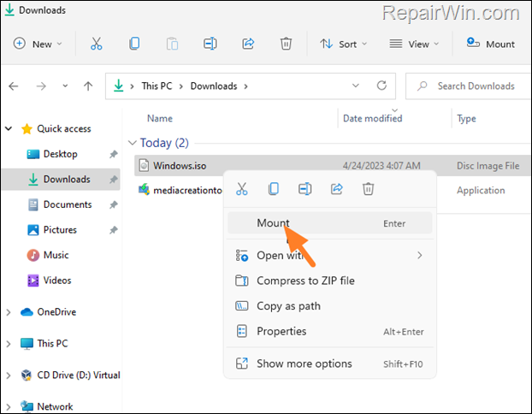Click the Paste icon in the top toolbar

pyautogui.click(x=173, y=44)
